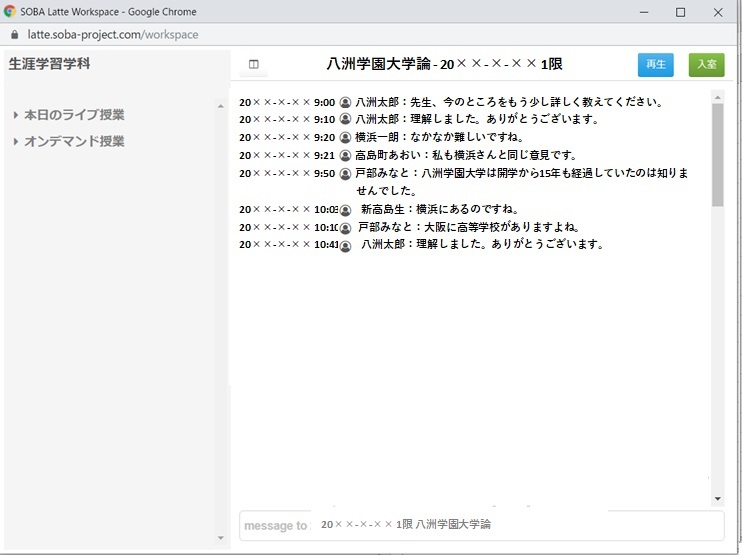Click chat scrollbar down arrow
This screenshot has width=742, height=555.
click(717, 499)
